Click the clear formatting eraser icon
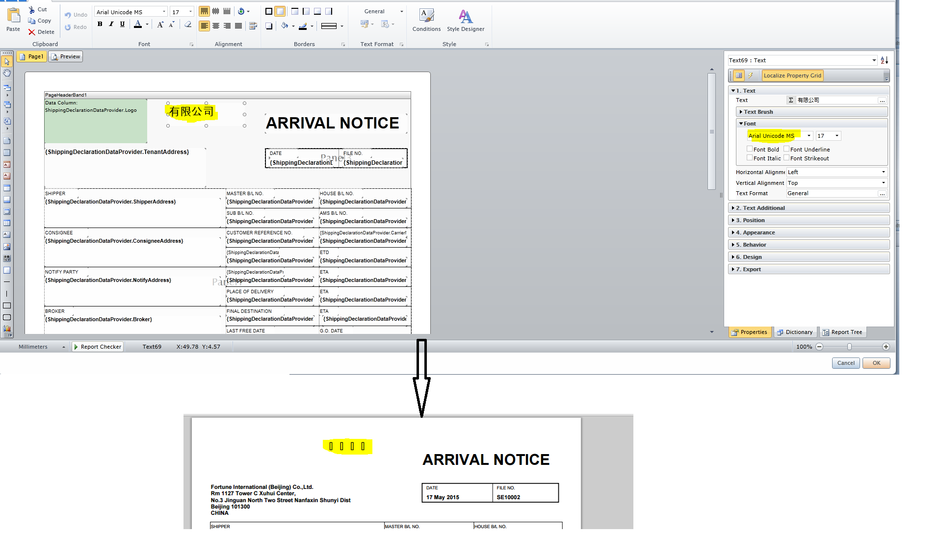 coord(188,25)
